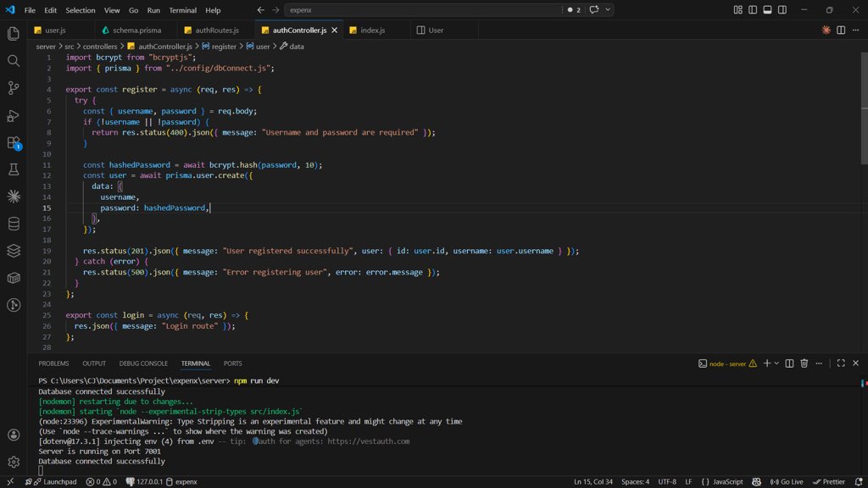Click node - server terminal label
The image size is (868, 488).
(727, 363)
